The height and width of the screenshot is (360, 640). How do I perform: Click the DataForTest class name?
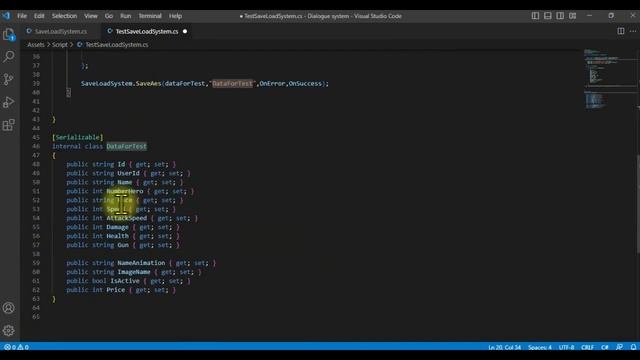point(127,146)
